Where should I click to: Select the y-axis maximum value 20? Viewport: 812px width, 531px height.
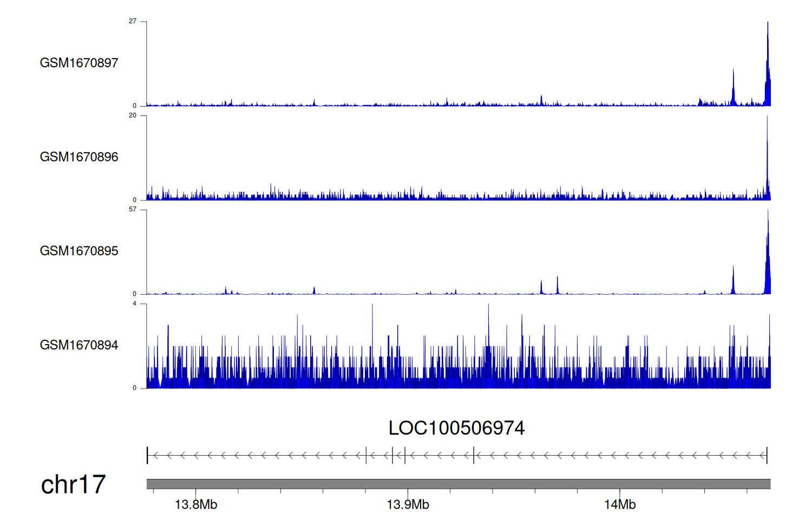(x=133, y=115)
